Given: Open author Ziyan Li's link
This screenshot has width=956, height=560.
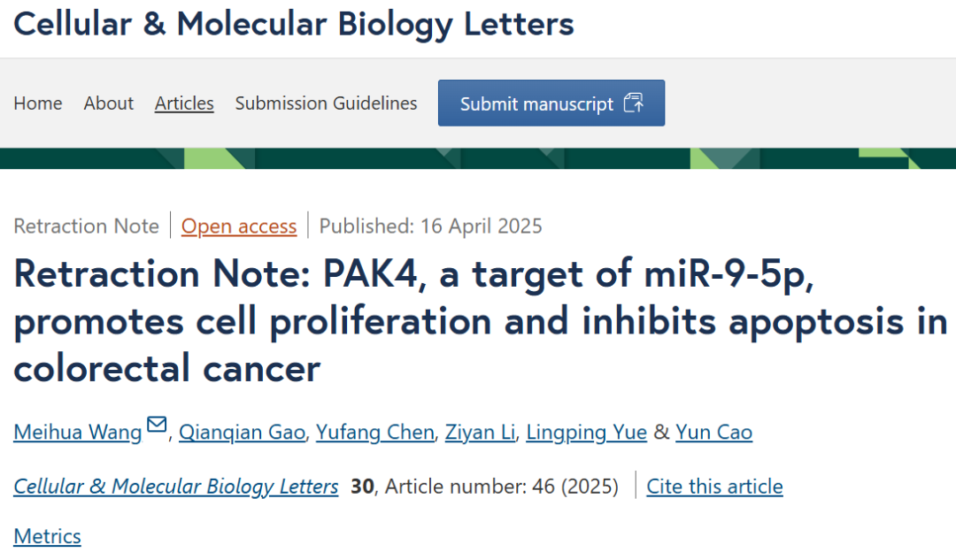Looking at the screenshot, I should (x=480, y=432).
